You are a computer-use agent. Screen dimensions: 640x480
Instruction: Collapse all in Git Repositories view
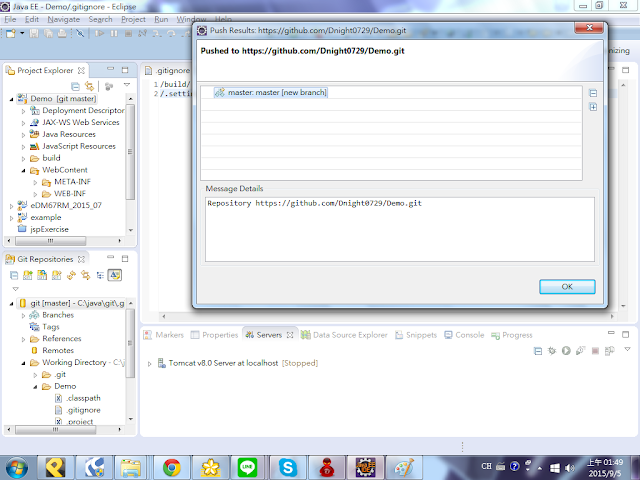(x=14, y=276)
